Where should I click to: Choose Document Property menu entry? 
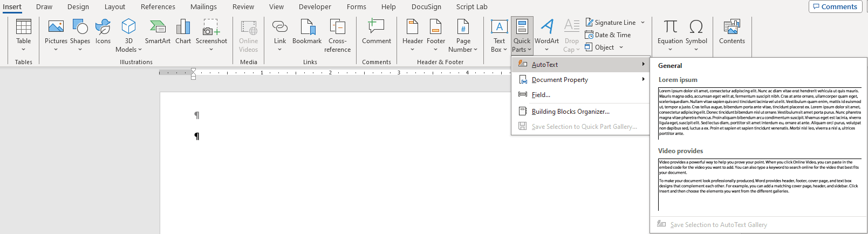pos(580,79)
